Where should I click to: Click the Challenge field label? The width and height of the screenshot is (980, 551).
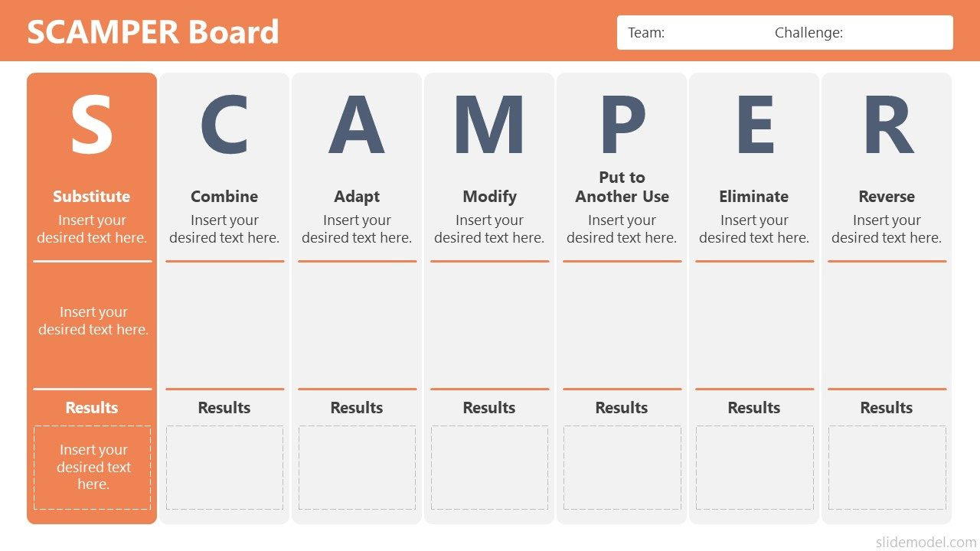pyautogui.click(x=808, y=33)
